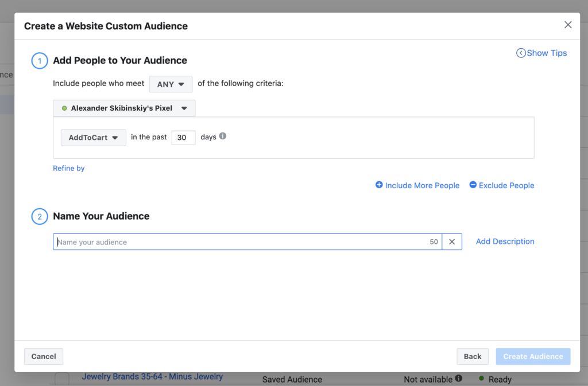The height and width of the screenshot is (386, 588).
Task: Click Include More People
Action: tap(417, 185)
